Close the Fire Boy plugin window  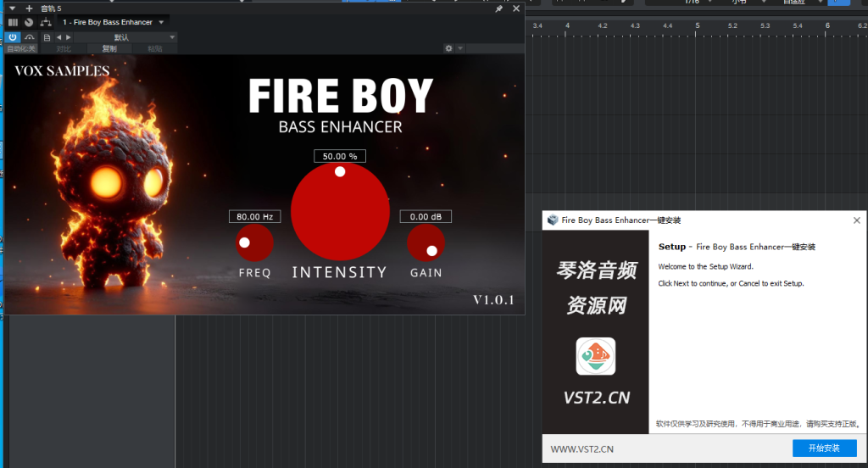[x=516, y=8]
